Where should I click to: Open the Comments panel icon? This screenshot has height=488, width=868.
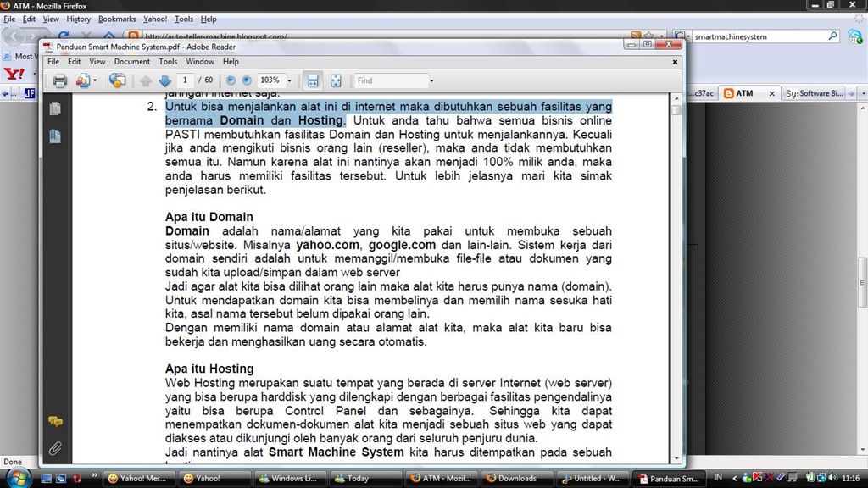click(55, 422)
